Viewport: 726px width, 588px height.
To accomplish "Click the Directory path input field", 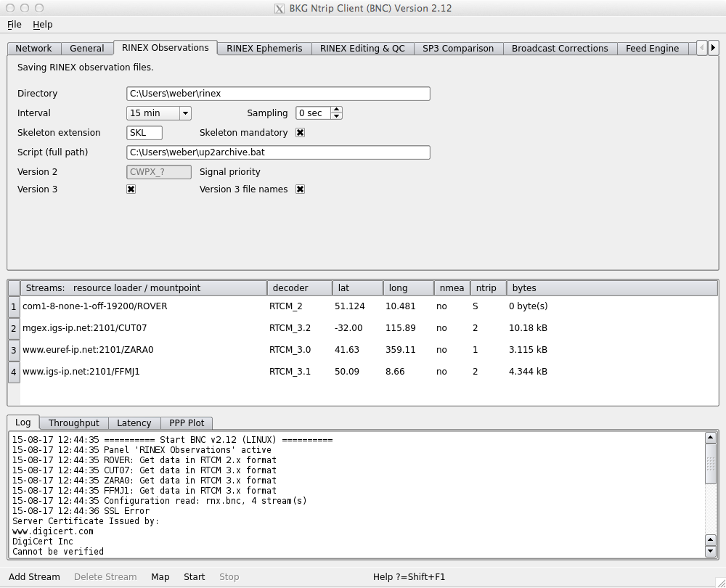I will [x=278, y=94].
